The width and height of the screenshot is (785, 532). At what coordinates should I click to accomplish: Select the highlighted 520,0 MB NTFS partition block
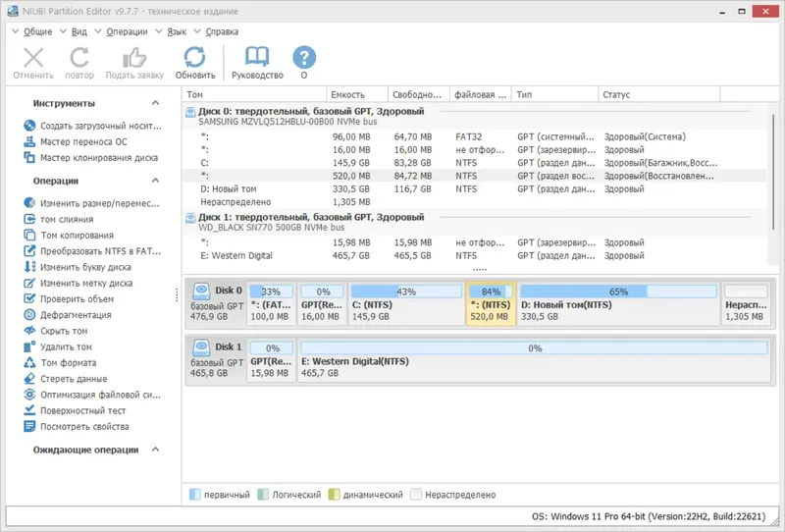(491, 303)
